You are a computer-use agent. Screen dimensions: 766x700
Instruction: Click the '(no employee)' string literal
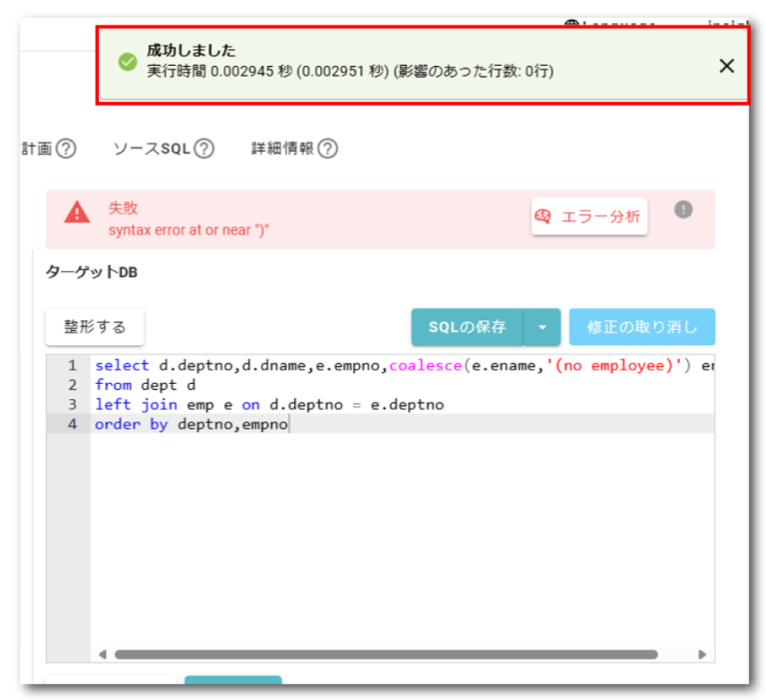(x=614, y=365)
